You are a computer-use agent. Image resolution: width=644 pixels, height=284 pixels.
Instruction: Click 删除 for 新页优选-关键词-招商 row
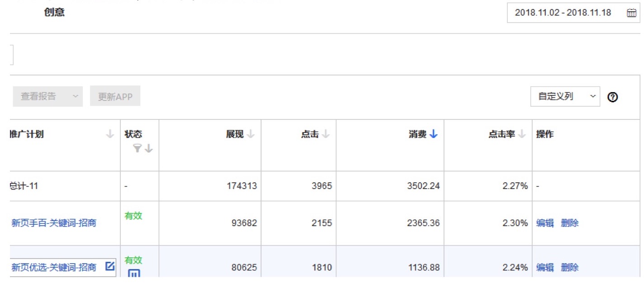[x=570, y=267]
